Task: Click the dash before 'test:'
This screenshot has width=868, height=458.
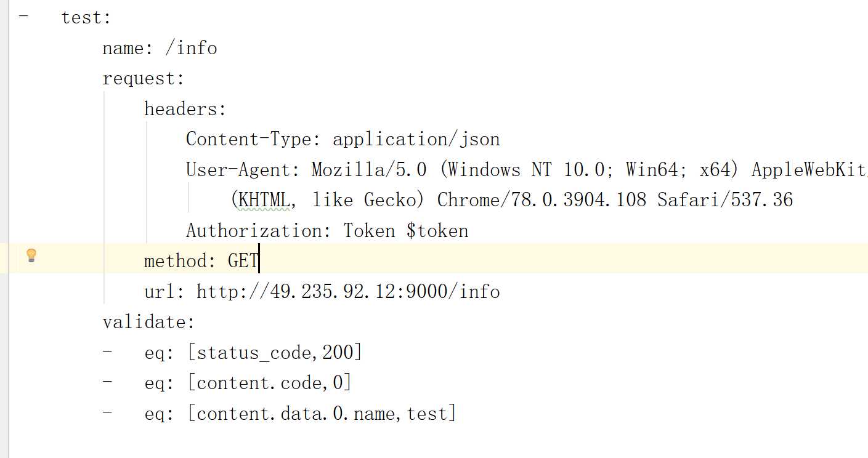Action: pos(24,17)
